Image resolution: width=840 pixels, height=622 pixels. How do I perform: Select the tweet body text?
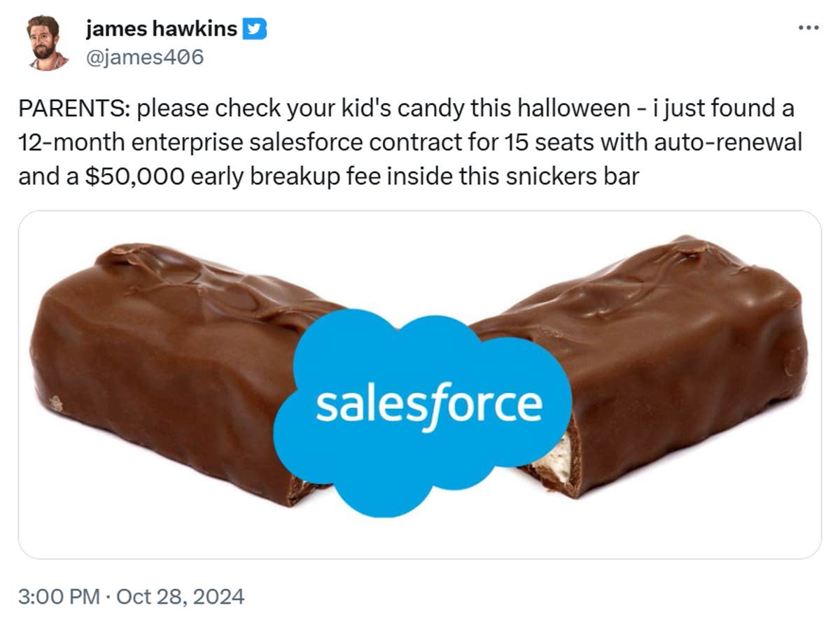406,141
